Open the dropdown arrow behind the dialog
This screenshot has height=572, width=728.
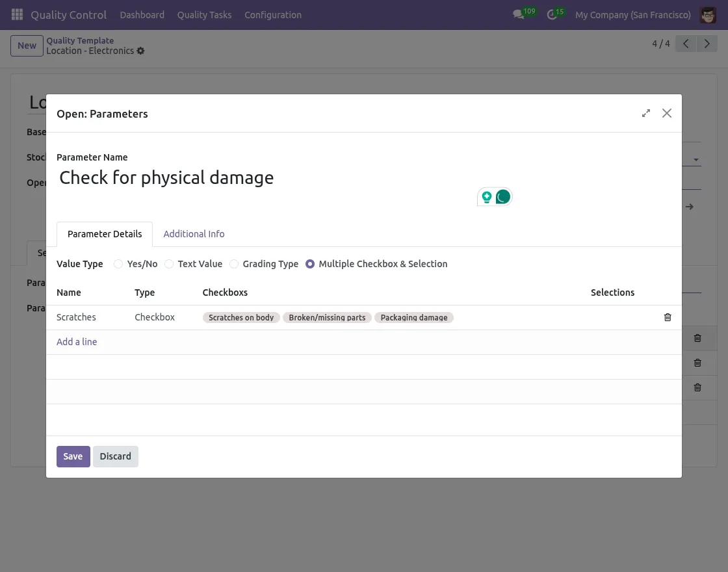point(695,159)
